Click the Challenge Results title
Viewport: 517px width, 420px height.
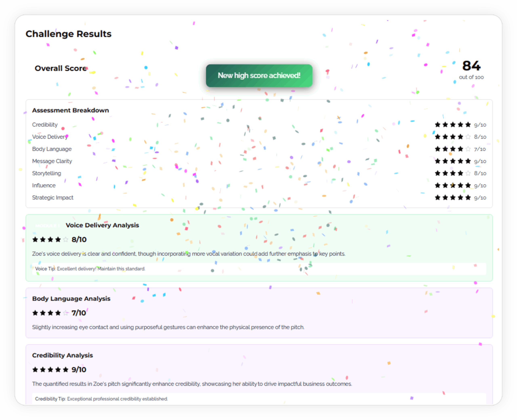point(68,34)
